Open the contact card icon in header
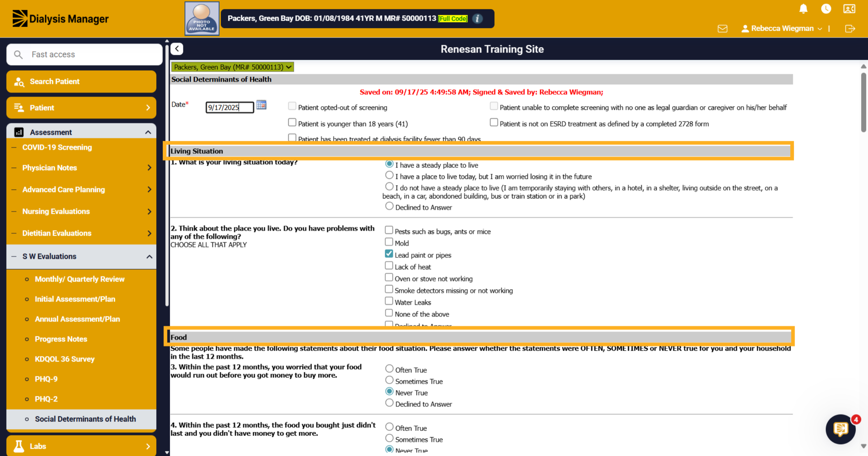This screenshot has width=868, height=456. (849, 9)
